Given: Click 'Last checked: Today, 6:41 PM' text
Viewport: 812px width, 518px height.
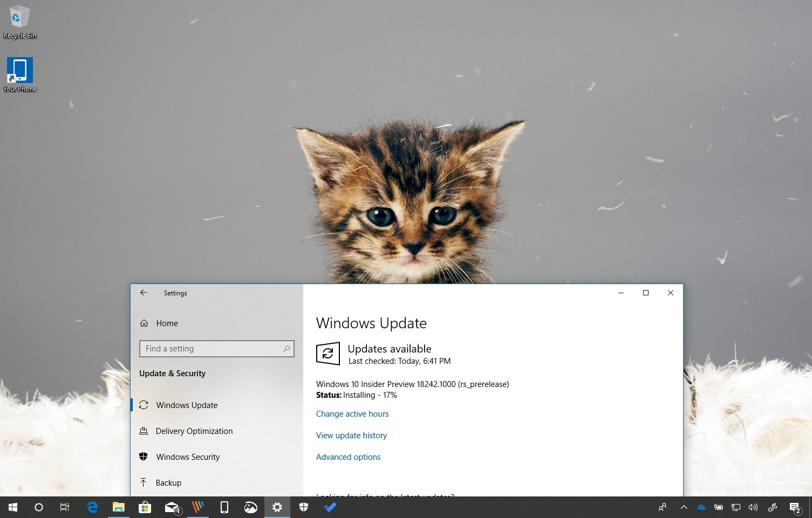Looking at the screenshot, I should (399, 361).
